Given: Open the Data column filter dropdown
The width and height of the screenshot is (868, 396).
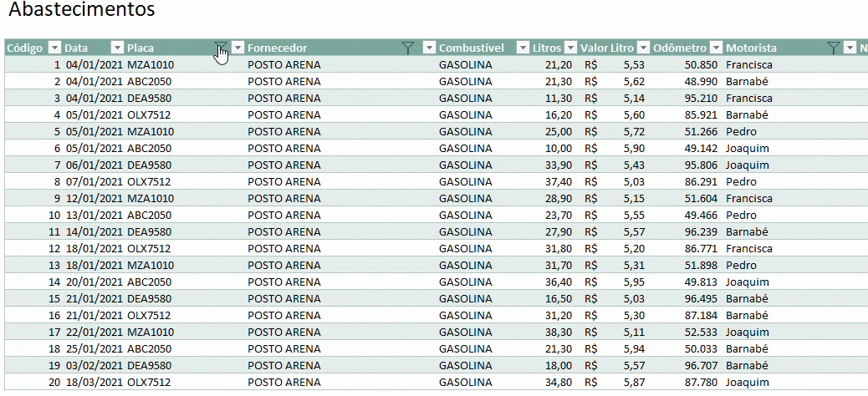Looking at the screenshot, I should pos(115,48).
